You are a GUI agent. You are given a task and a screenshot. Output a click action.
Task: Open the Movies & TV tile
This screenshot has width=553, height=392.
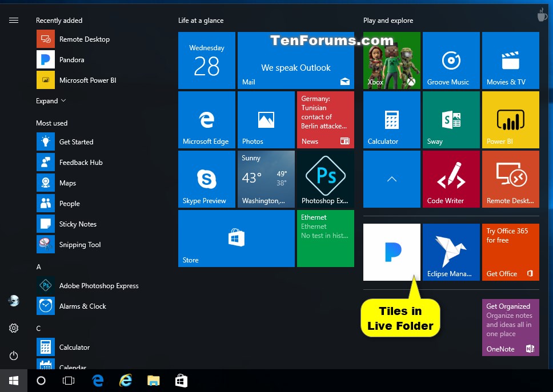pos(511,60)
